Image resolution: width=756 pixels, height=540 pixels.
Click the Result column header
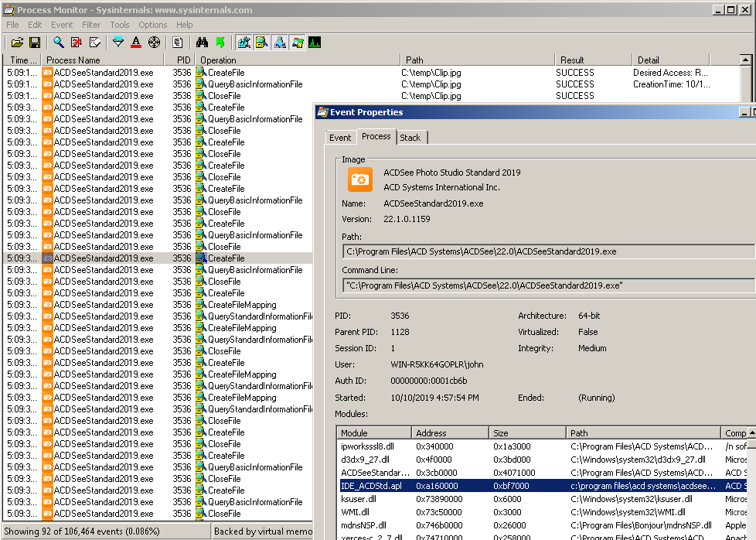(593, 60)
